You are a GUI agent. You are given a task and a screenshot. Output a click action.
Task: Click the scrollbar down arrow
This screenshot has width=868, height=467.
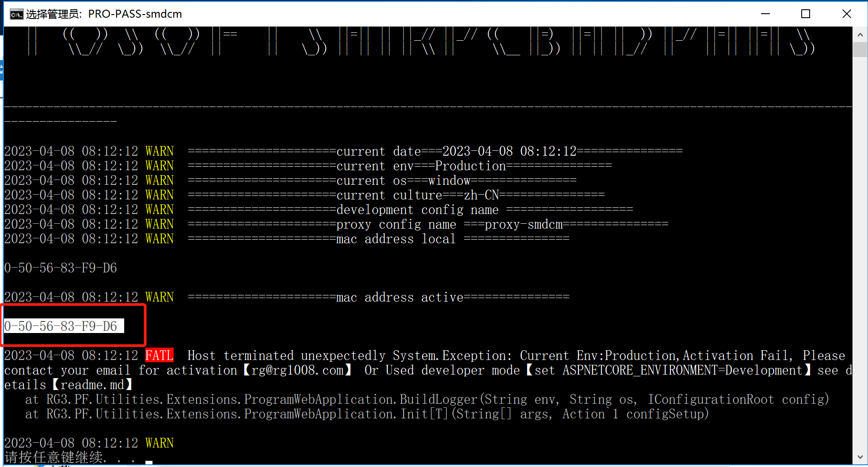[860, 457]
